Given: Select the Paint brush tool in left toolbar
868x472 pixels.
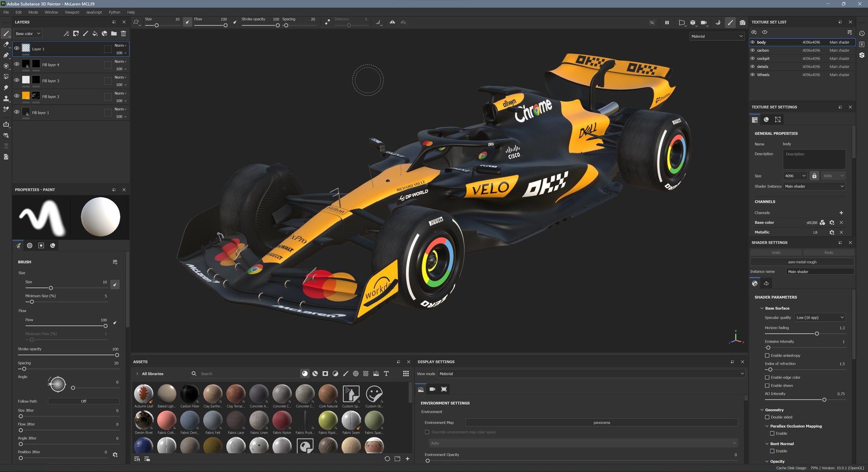Looking at the screenshot, I should 6,33.
